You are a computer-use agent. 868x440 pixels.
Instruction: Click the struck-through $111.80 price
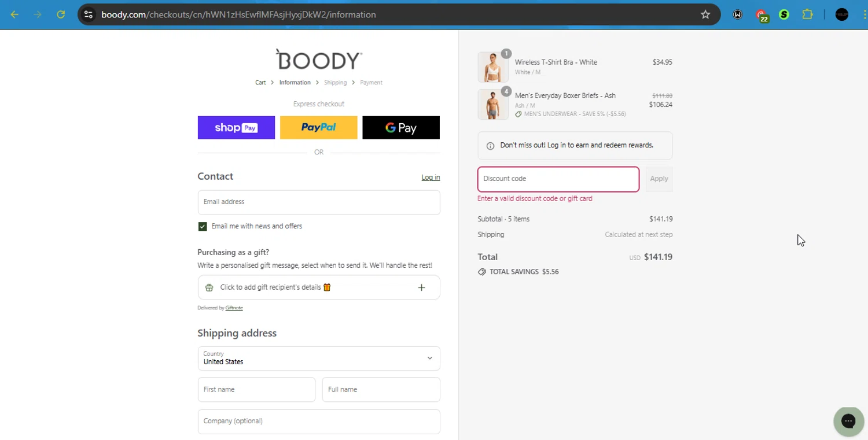(x=662, y=96)
